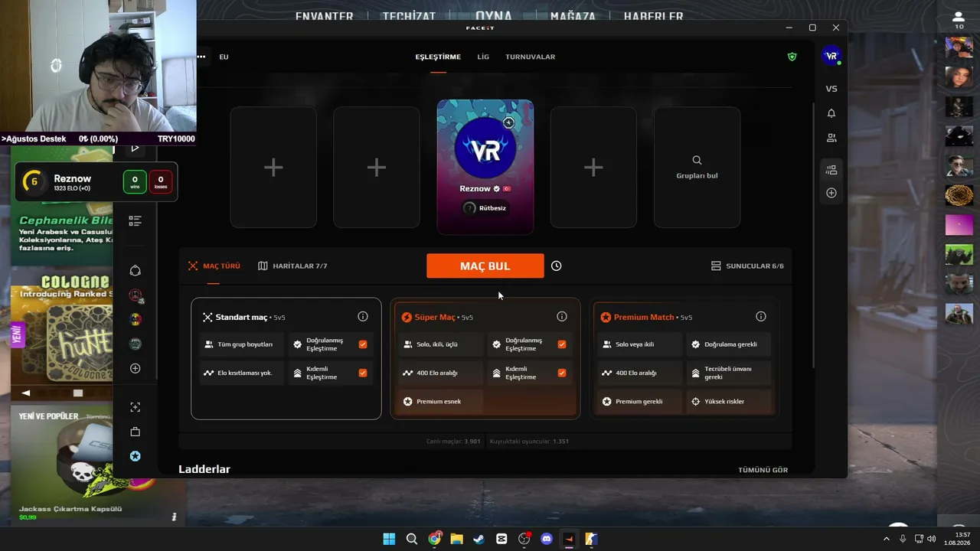Open the CapCut taskbar icon
This screenshot has width=980, height=551.
tap(501, 539)
